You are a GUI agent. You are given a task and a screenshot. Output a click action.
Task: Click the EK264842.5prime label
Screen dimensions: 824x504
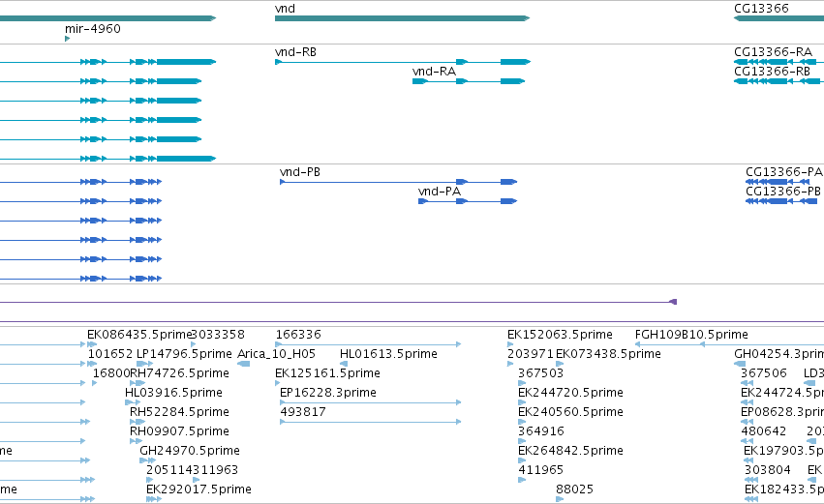570,452
